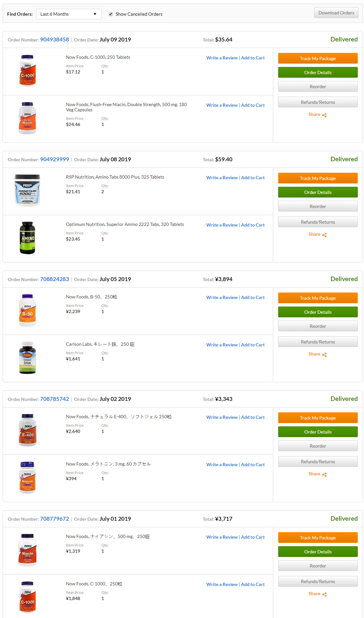The width and height of the screenshot is (364, 618).
Task: Track My Package for July 09 order
Action: tap(318, 58)
